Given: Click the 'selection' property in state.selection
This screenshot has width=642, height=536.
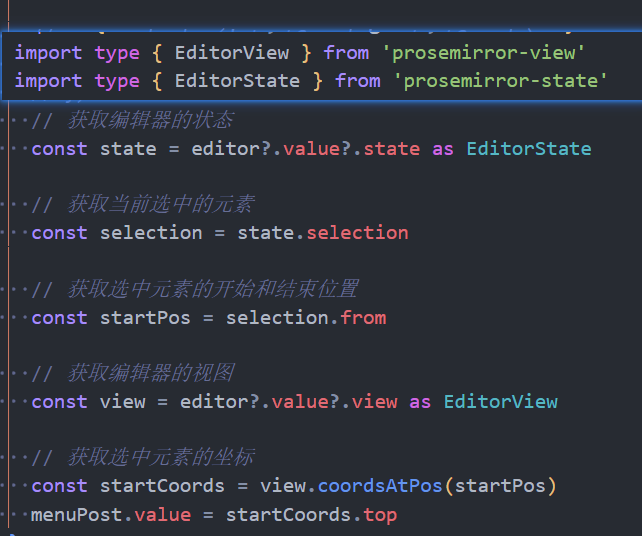Looking at the screenshot, I should [357, 232].
